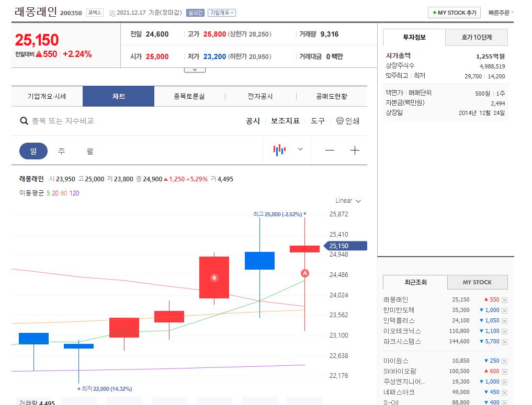Open the 기업개요·시세 tab
Viewport: 532px width, 405px height.
(47, 96)
